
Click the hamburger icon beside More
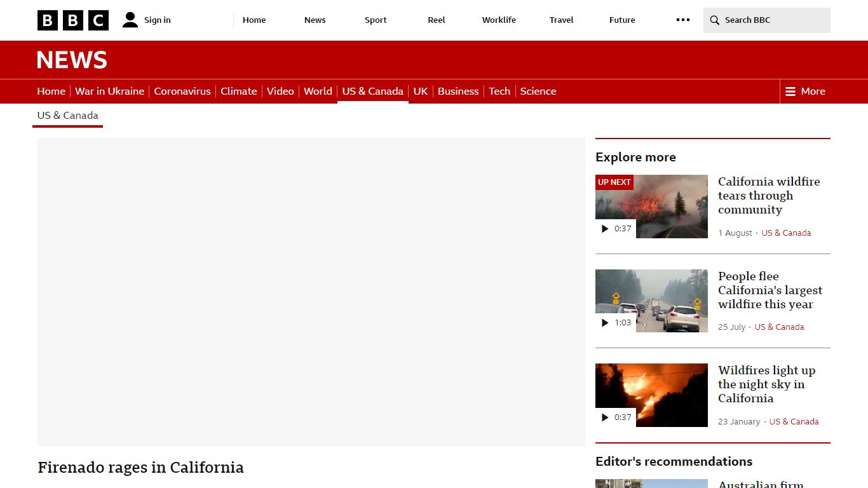790,91
